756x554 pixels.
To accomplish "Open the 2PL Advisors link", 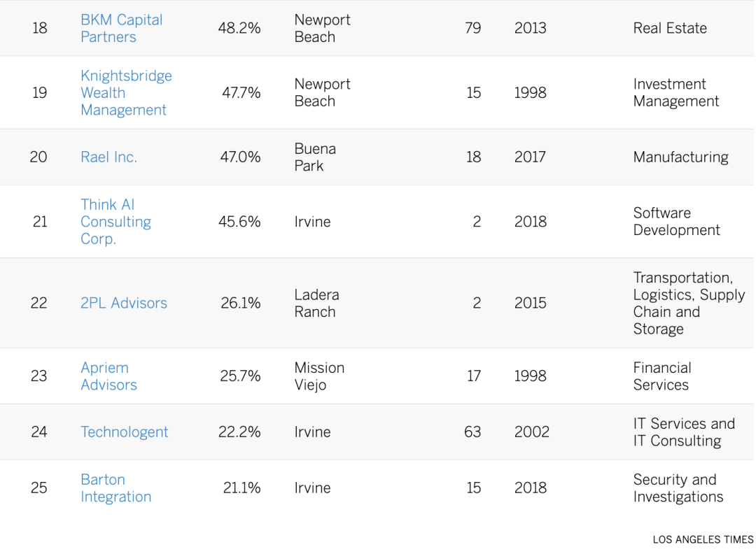I will (124, 303).
